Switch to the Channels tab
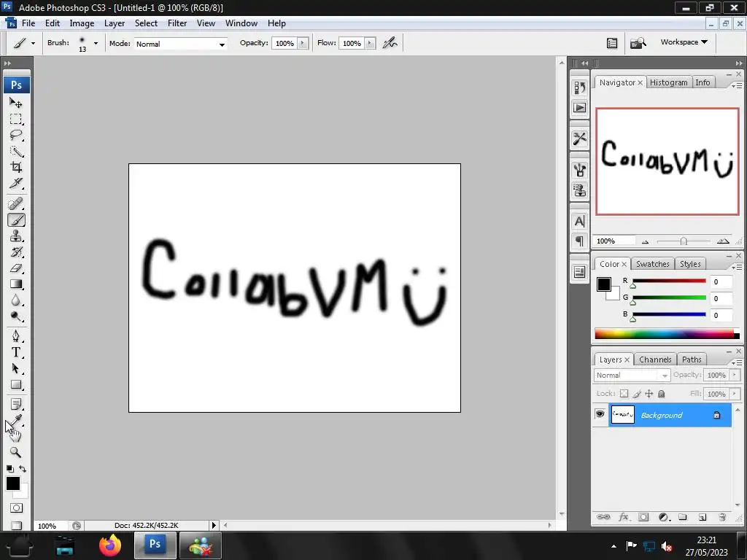The height and width of the screenshot is (560, 747). pyautogui.click(x=655, y=359)
